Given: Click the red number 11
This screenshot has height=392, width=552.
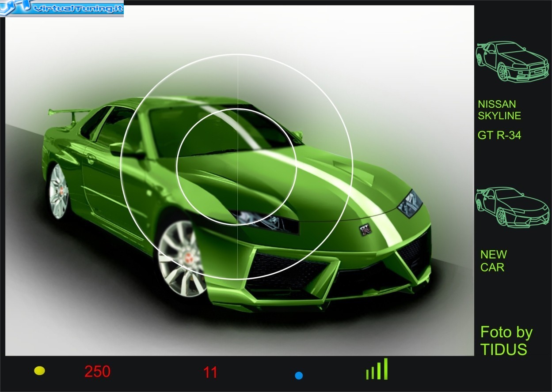Looking at the screenshot, I should 210,373.
